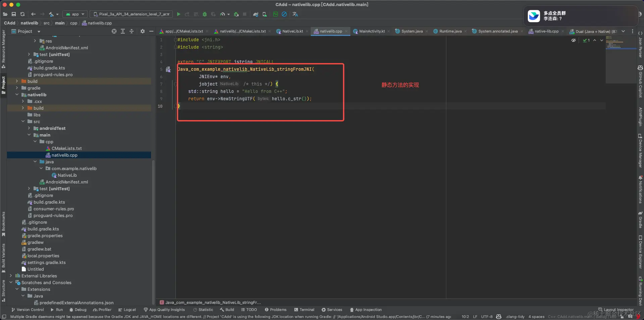Open the editor tabs kebab menu
The height and width of the screenshot is (320, 644).
point(633,31)
